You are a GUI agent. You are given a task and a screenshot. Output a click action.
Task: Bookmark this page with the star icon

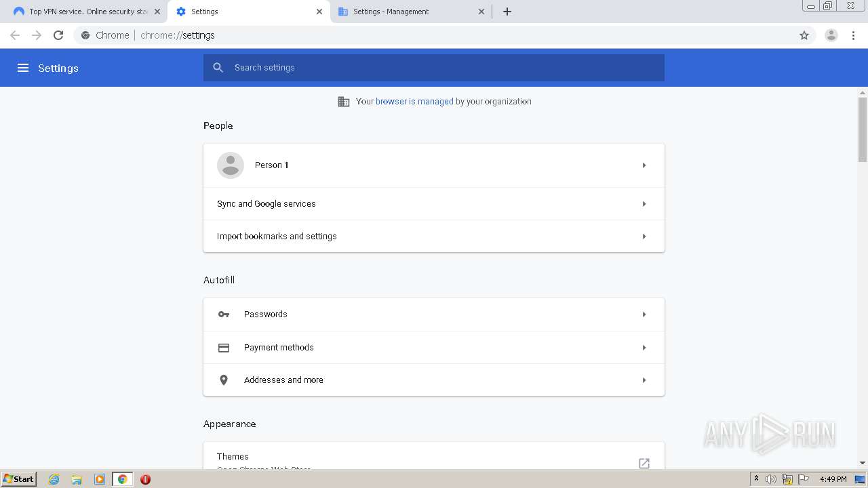tap(804, 35)
